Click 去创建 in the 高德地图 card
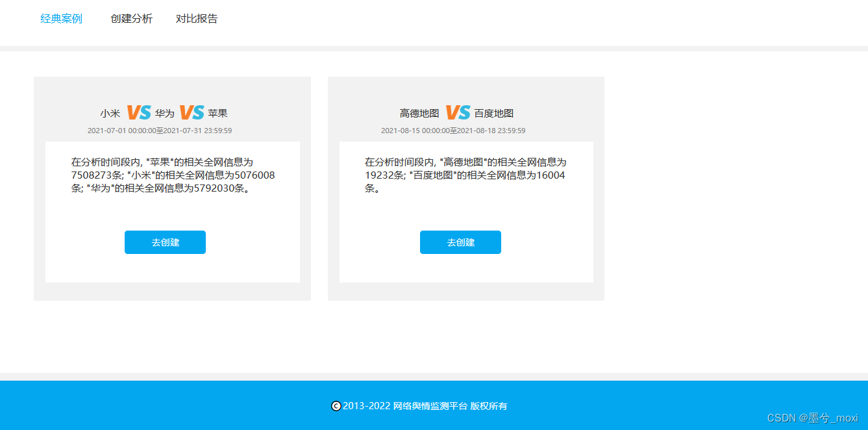The width and height of the screenshot is (868, 430). [460, 242]
